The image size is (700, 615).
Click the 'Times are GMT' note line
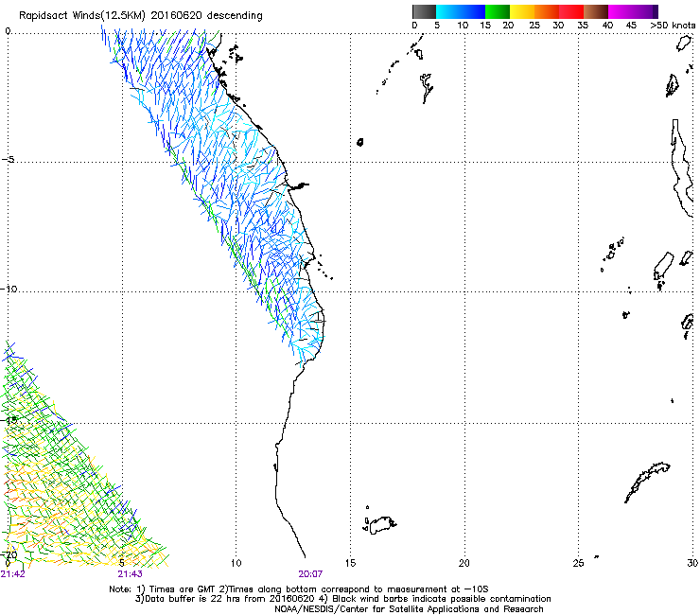(299, 589)
